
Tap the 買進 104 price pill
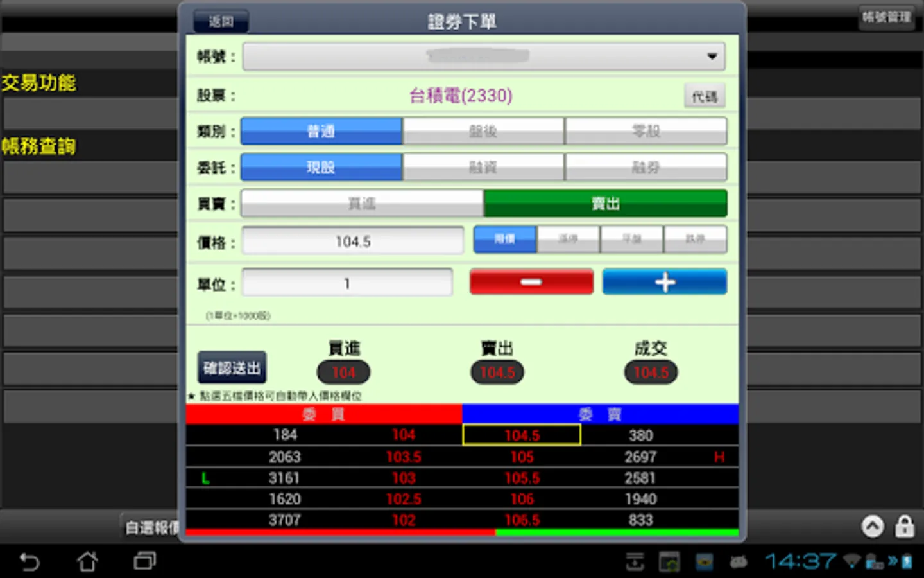(343, 372)
